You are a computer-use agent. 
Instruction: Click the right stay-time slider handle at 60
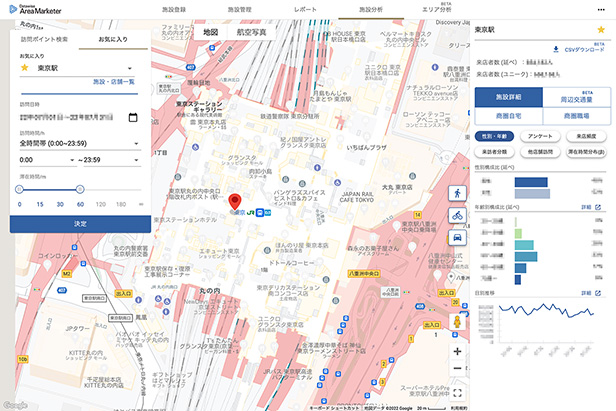pos(80,189)
